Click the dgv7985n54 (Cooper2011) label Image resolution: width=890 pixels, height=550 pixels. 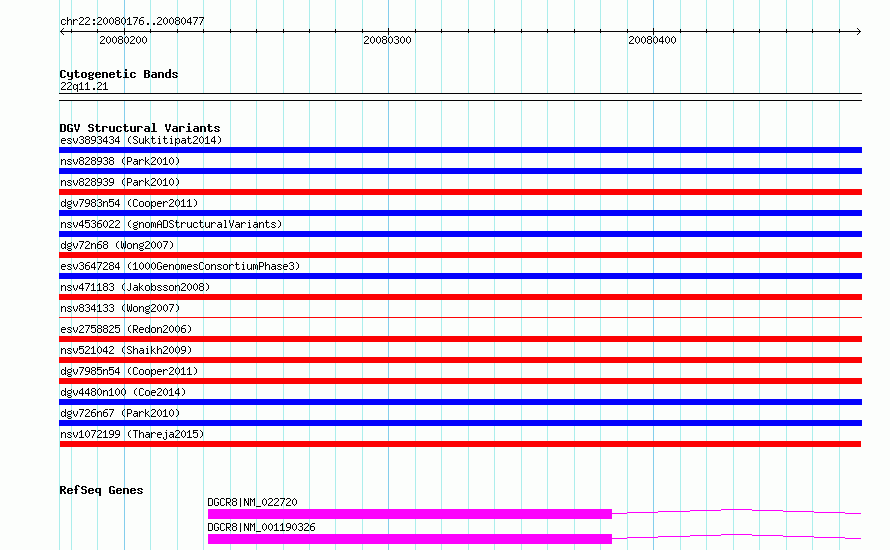click(129, 371)
